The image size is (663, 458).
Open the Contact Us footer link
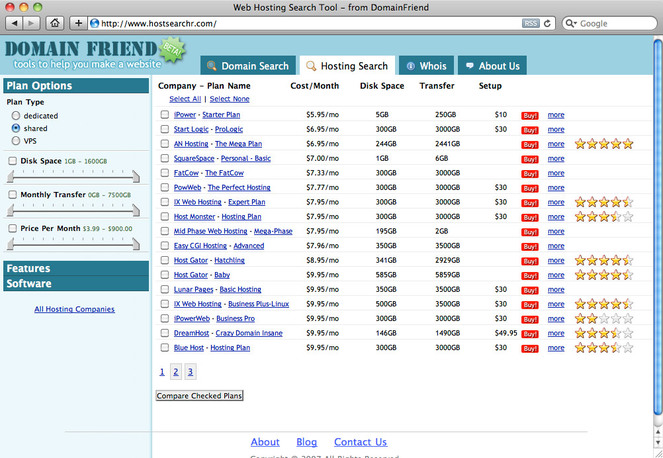360,442
